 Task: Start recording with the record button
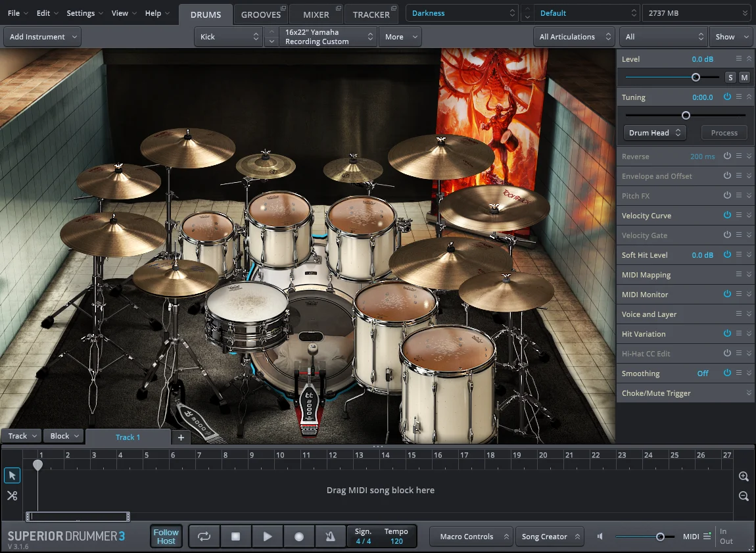click(299, 537)
